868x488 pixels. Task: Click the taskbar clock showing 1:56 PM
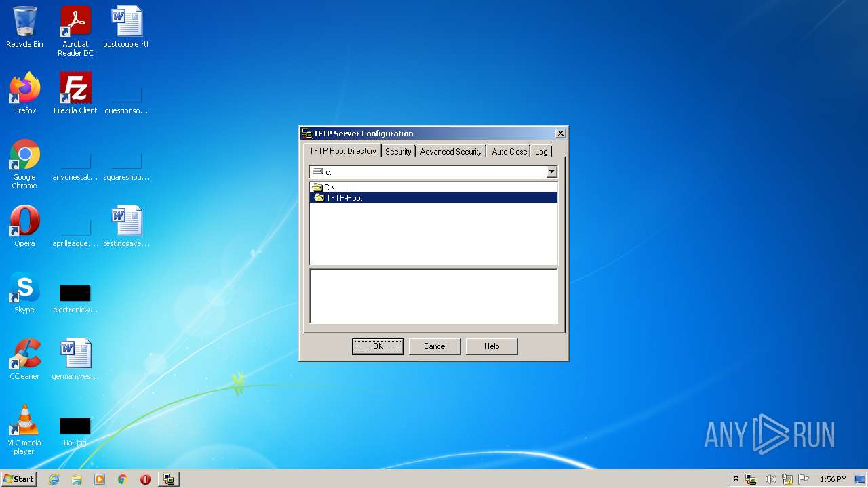[x=833, y=479]
